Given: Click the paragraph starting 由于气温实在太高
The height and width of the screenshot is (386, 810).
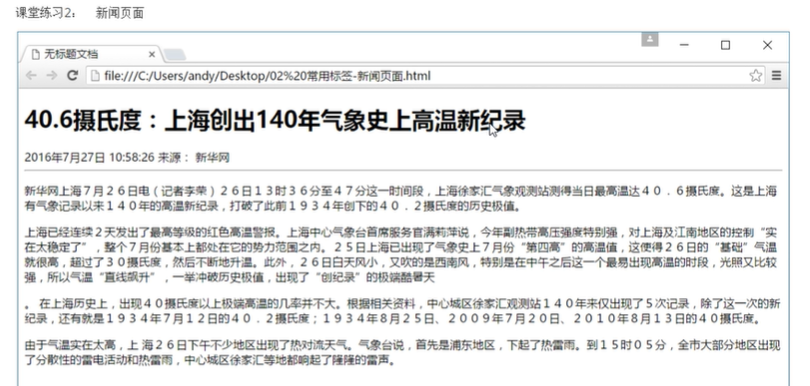Looking at the screenshot, I should coord(403,352).
